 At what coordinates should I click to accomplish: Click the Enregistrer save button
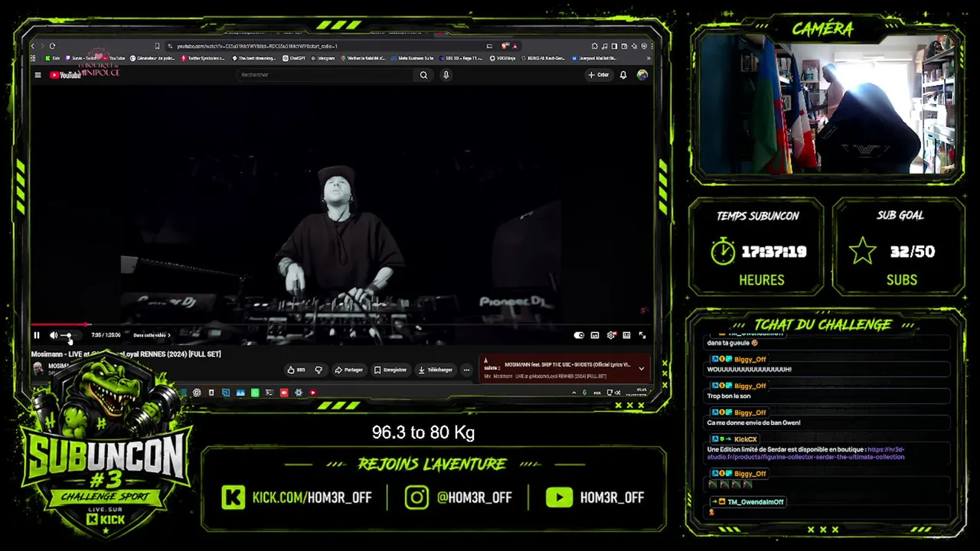[x=390, y=370]
